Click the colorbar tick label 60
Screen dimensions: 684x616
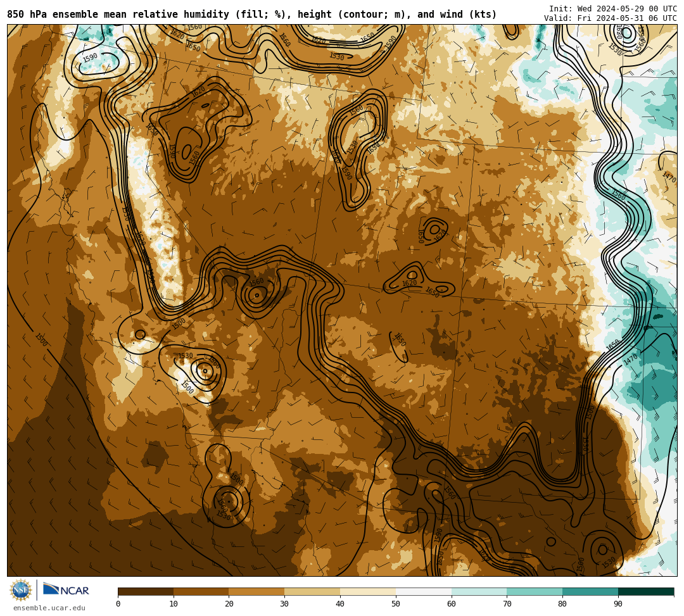pyautogui.click(x=452, y=604)
